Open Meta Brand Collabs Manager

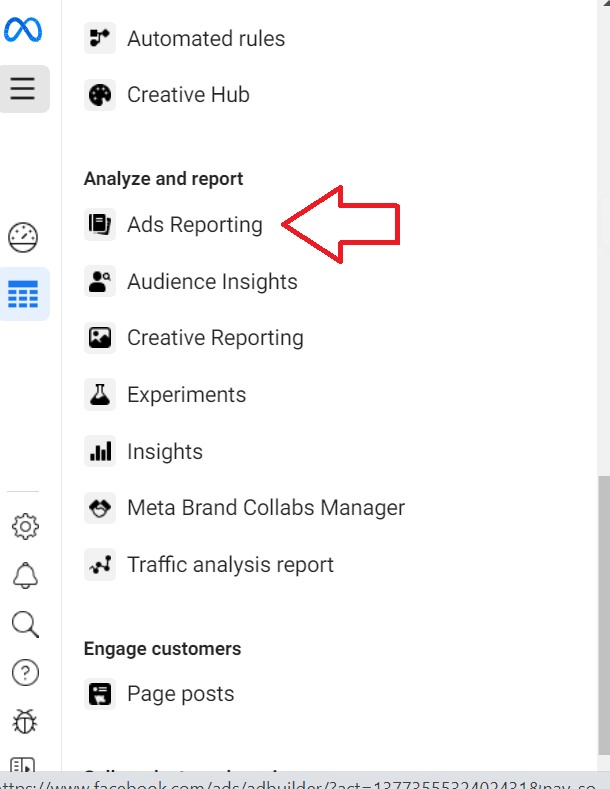pos(266,508)
